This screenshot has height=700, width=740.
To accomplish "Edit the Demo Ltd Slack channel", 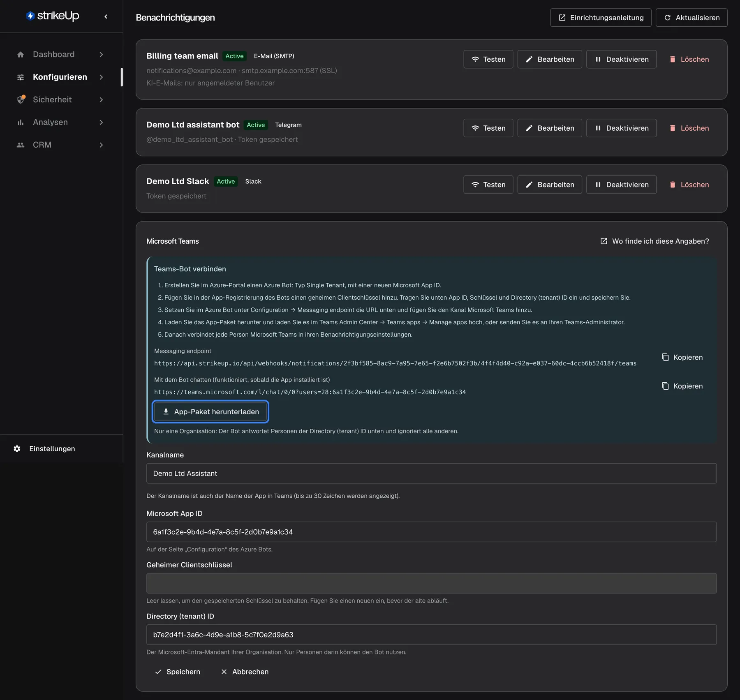I will point(550,185).
